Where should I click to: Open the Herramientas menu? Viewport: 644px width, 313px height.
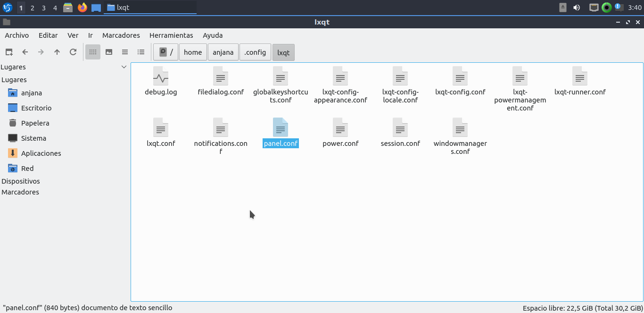(x=171, y=35)
